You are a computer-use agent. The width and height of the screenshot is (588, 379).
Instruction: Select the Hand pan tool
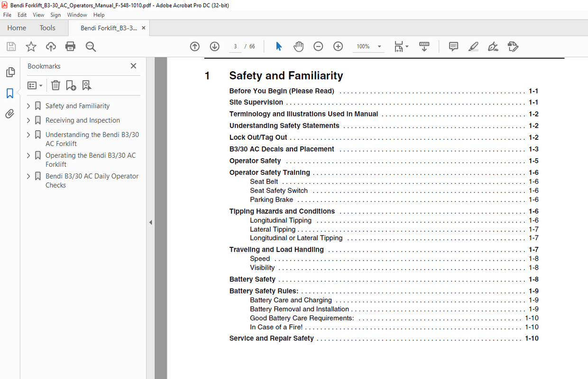[298, 46]
